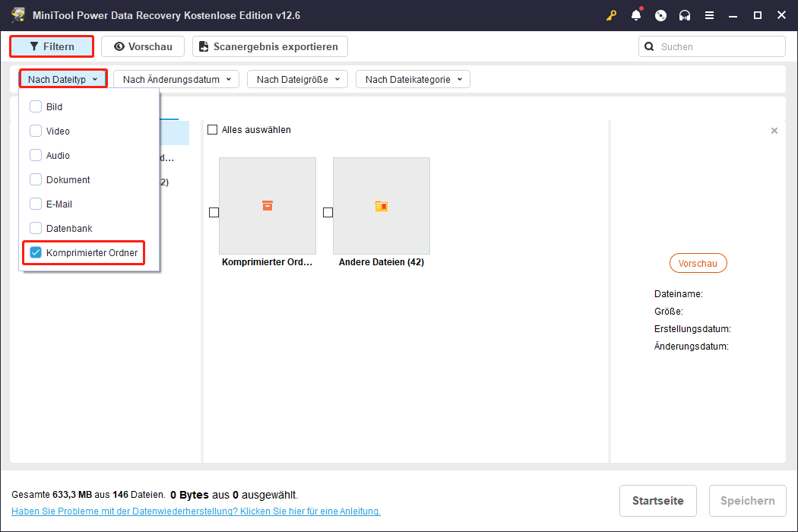The image size is (798, 532).
Task: Tick the checkbox beside Komprimierter Ordner thumbnail
Action: (x=214, y=212)
